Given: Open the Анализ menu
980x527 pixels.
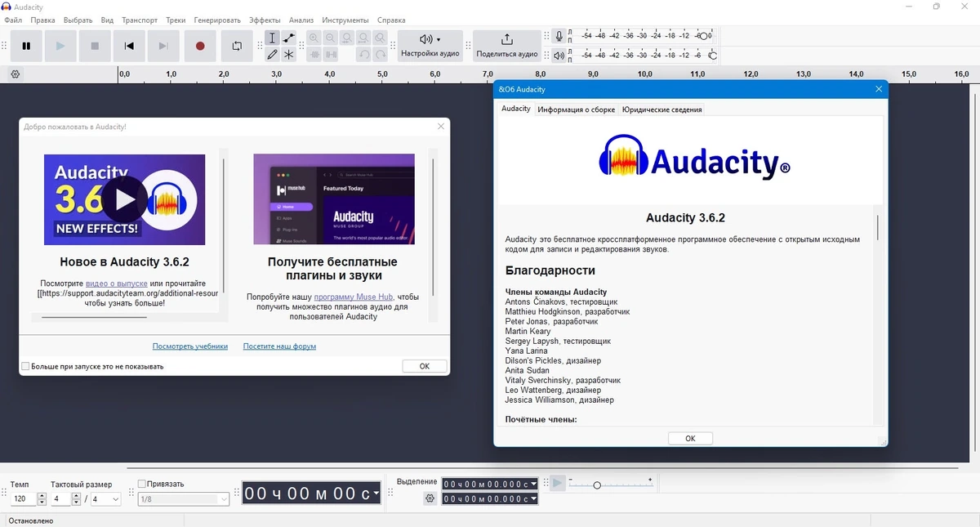Looking at the screenshot, I should pyautogui.click(x=301, y=20).
